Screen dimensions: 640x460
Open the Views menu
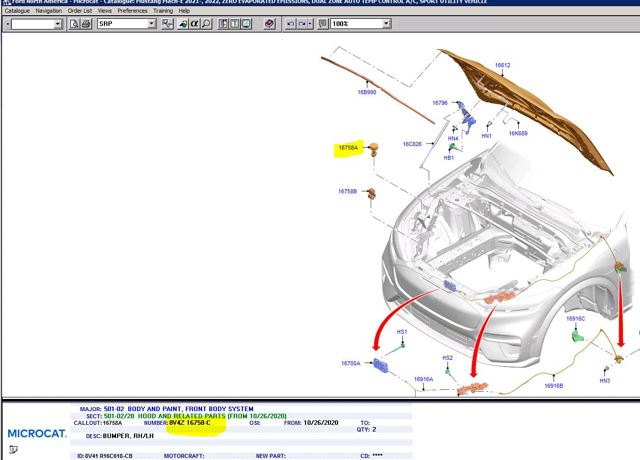(x=105, y=11)
